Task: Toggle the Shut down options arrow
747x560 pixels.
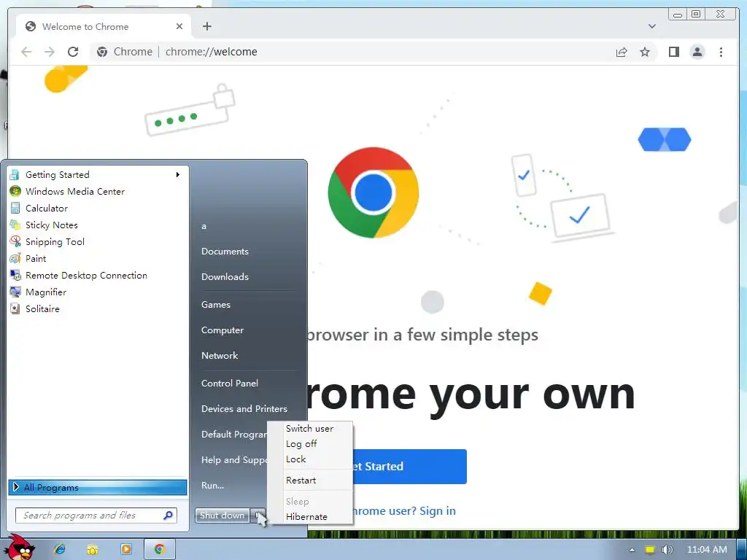Action: point(258,516)
